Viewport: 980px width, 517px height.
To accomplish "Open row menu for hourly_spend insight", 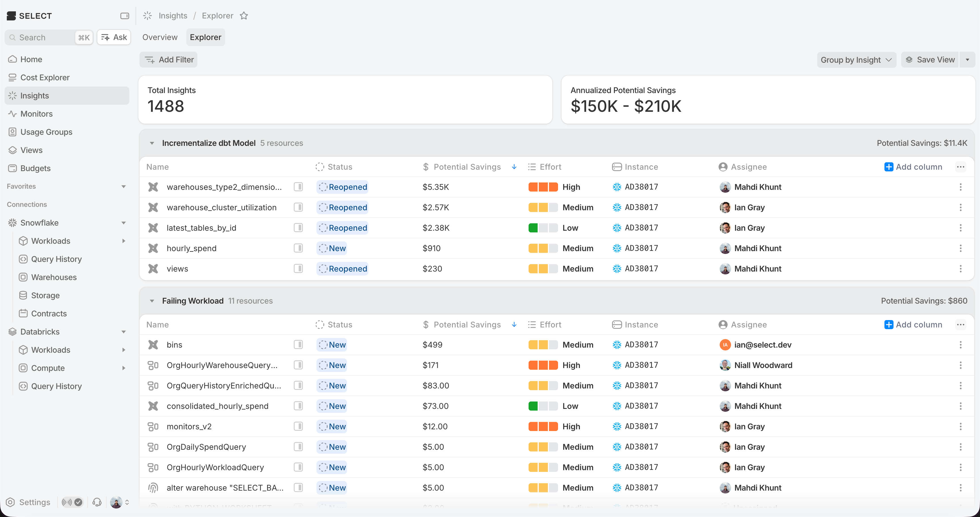I will click(x=960, y=248).
